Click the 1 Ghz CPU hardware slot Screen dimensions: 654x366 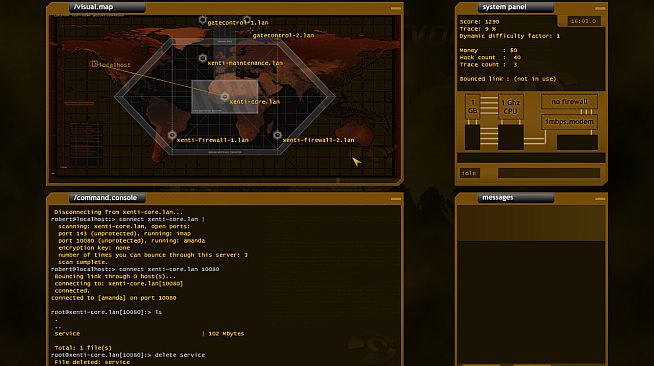click(511, 107)
